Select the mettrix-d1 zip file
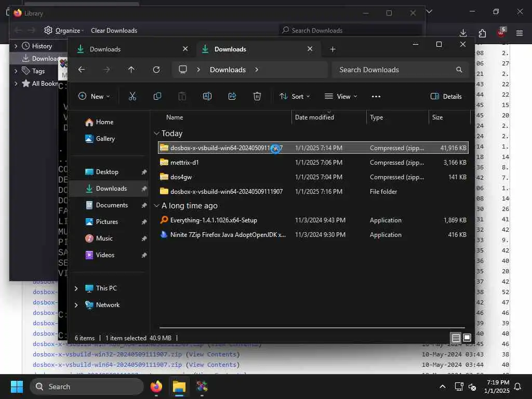Viewport: 532px width, 399px height. tap(313, 163)
